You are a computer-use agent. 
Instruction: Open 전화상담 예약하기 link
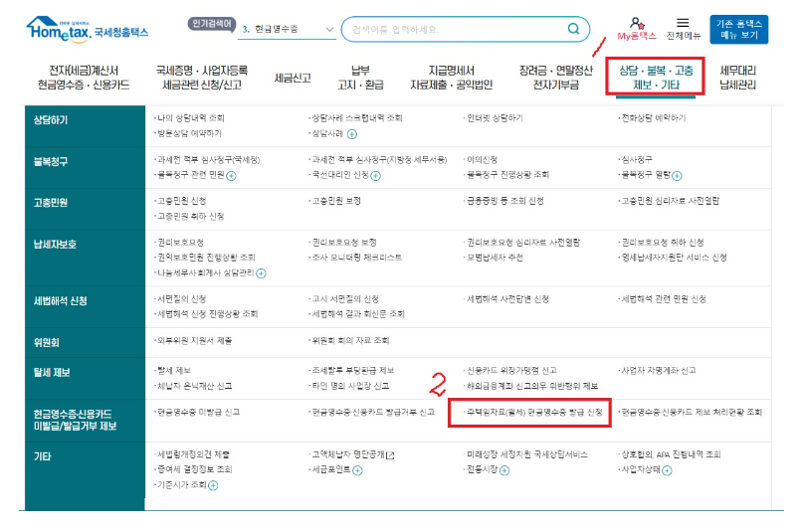pos(653,118)
